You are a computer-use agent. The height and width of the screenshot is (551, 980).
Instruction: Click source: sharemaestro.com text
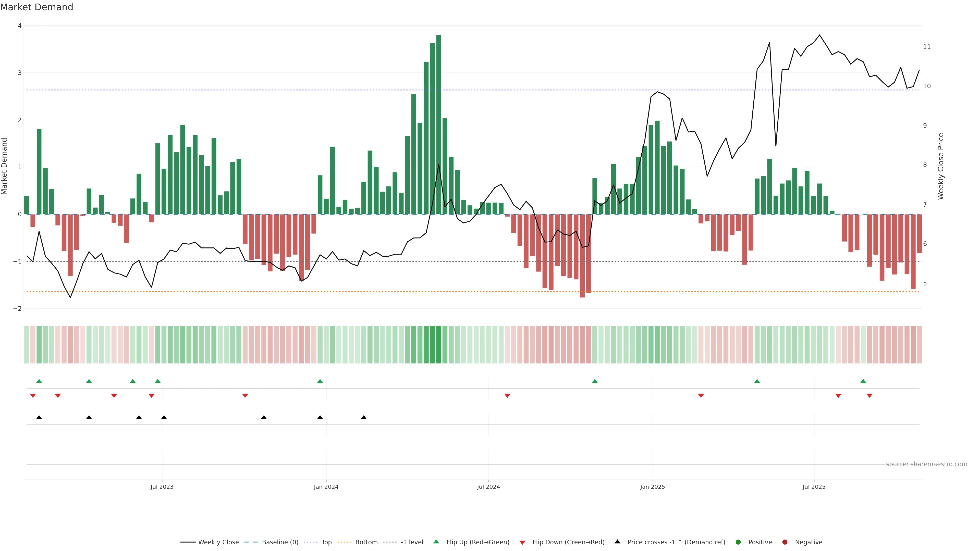pyautogui.click(x=926, y=464)
